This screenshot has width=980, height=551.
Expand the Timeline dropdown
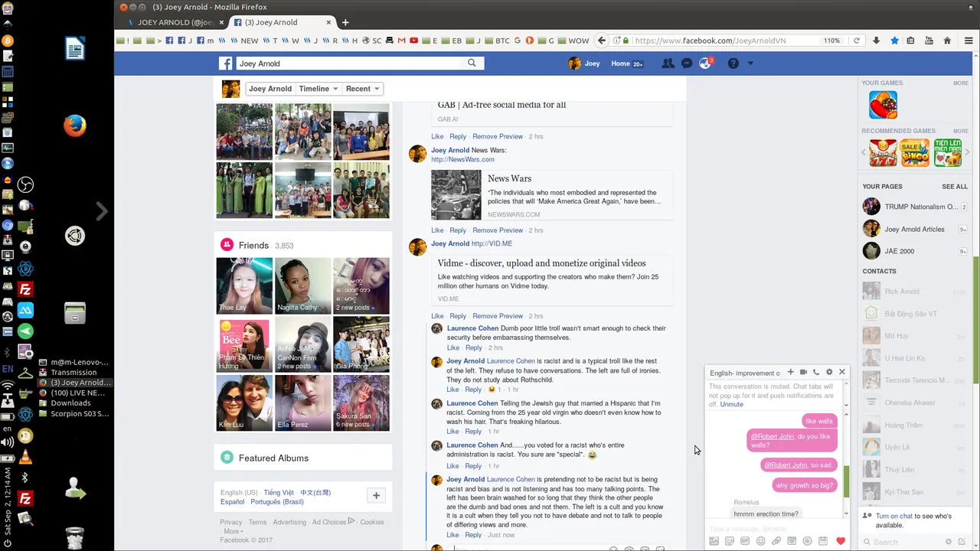318,89
